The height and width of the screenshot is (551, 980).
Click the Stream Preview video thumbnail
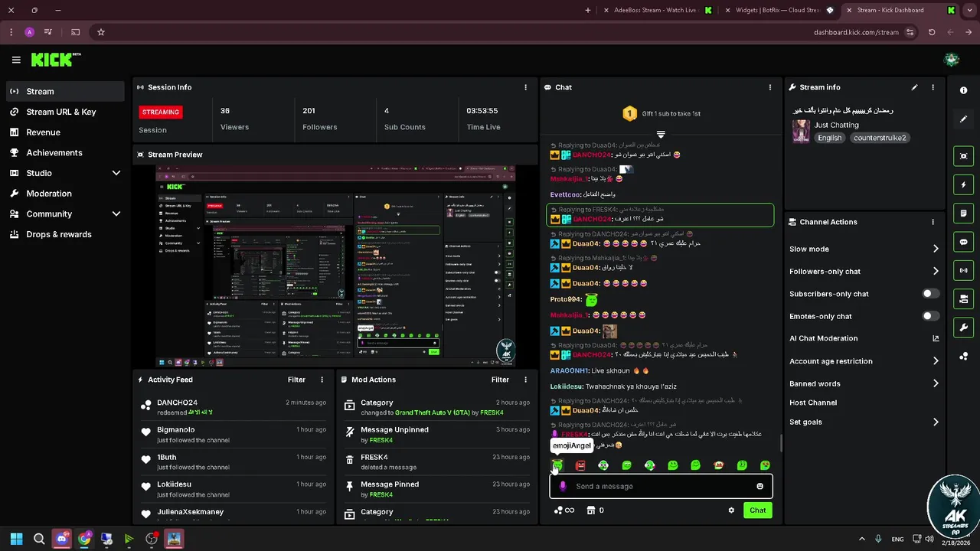pos(335,266)
